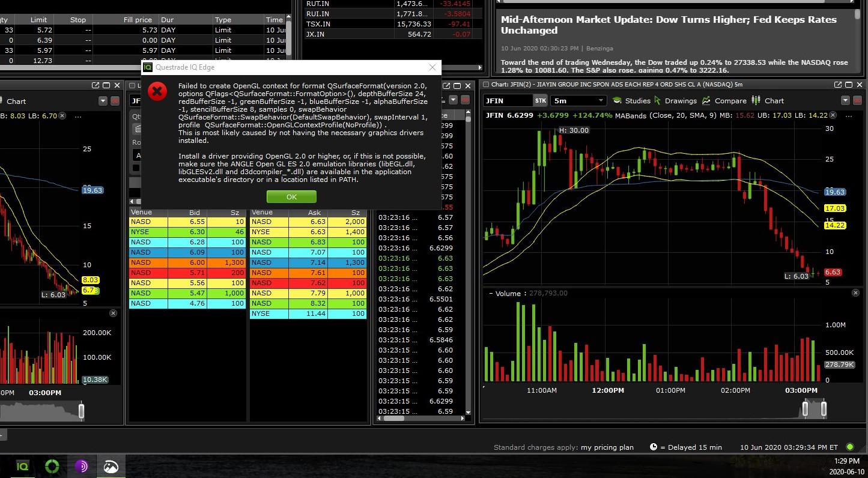Pop out the chart panel showing LB 6.70

95,86
